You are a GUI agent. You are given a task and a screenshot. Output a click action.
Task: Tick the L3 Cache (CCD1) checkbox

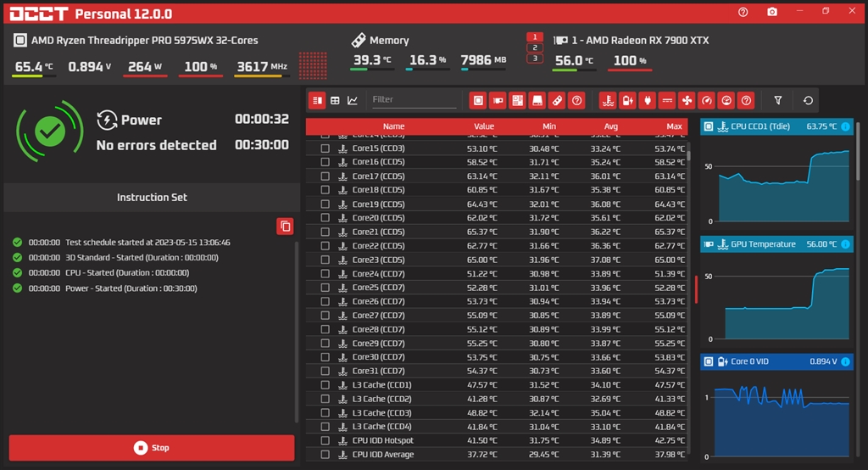(x=325, y=384)
